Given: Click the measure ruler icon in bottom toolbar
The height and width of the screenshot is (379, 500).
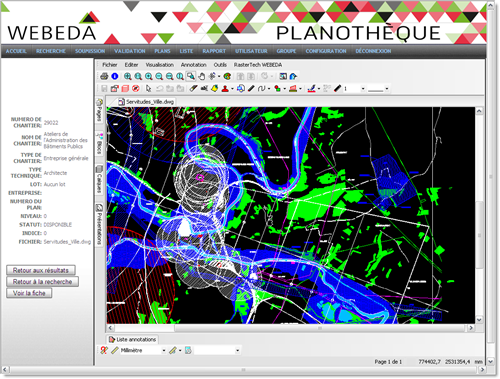Looking at the screenshot, I should coord(115,350).
